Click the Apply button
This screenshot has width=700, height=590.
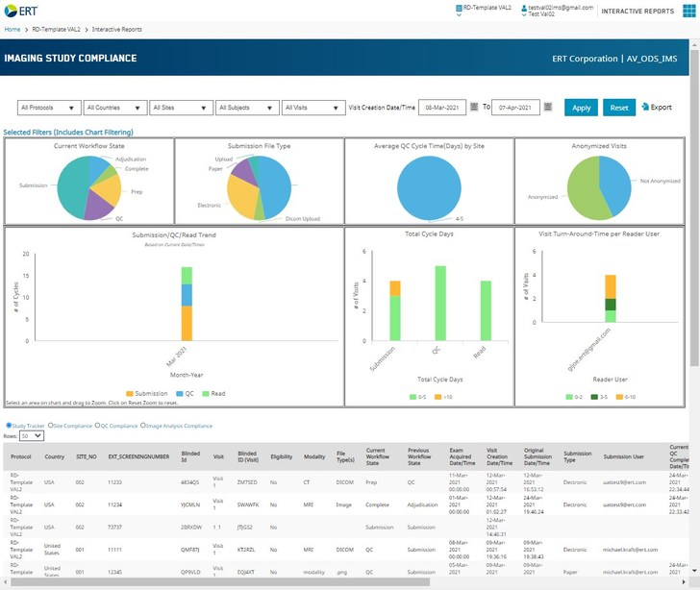pyautogui.click(x=581, y=108)
